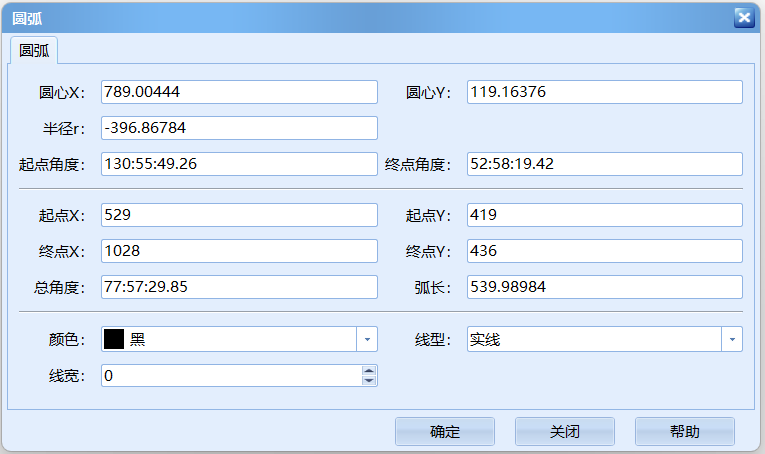This screenshot has height=454, width=765.
Task: Click the 终点X field showing 1028
Action: tap(239, 251)
